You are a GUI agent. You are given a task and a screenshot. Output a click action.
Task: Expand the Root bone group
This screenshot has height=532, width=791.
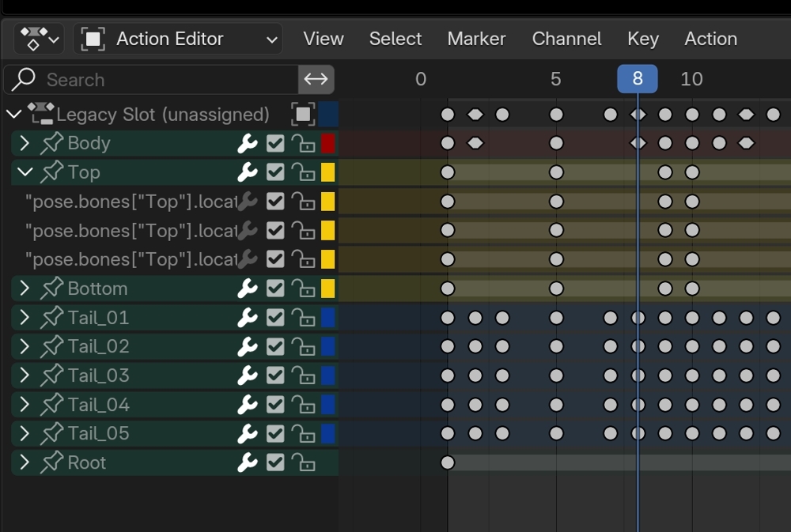pos(25,463)
